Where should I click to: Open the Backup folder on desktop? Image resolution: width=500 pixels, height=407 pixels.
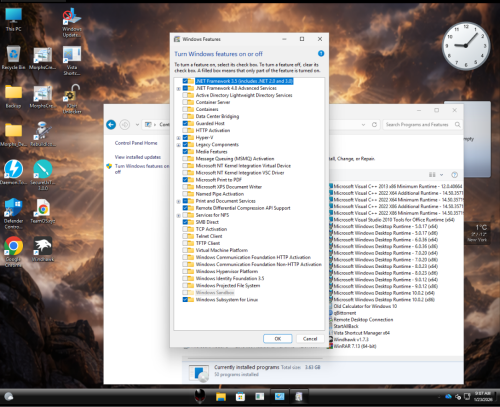[13, 96]
